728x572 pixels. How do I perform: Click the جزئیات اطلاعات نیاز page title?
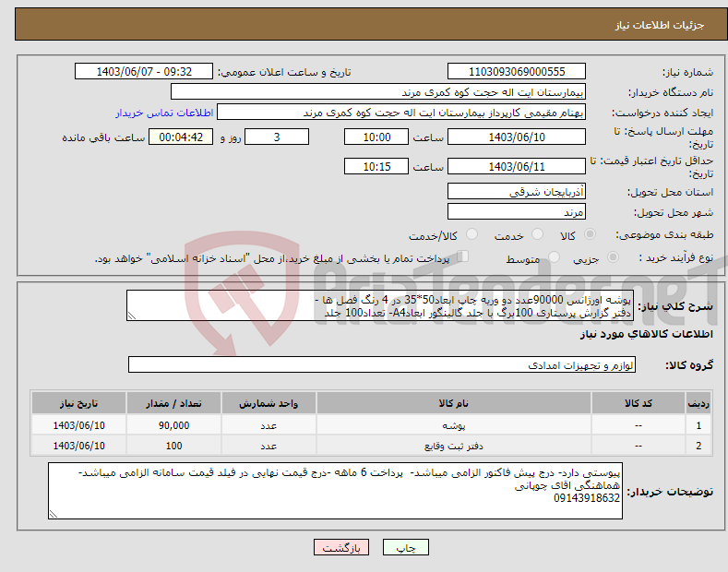tap(660, 25)
